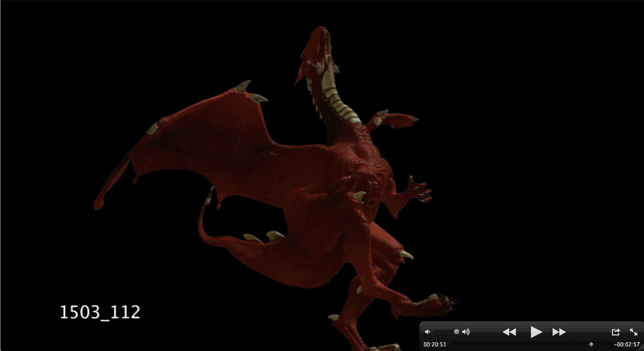Click the volume slider knob
Screen dimensions: 644x351
click(457, 332)
